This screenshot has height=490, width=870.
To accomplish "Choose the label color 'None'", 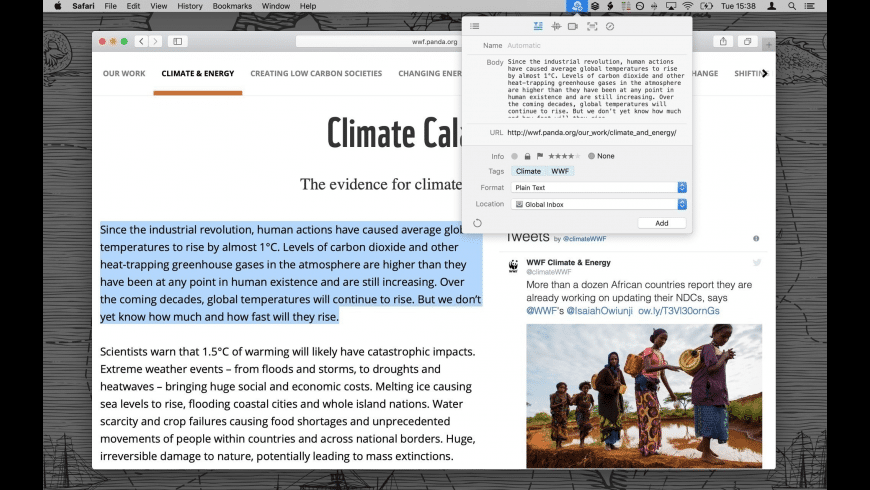I will pos(601,156).
